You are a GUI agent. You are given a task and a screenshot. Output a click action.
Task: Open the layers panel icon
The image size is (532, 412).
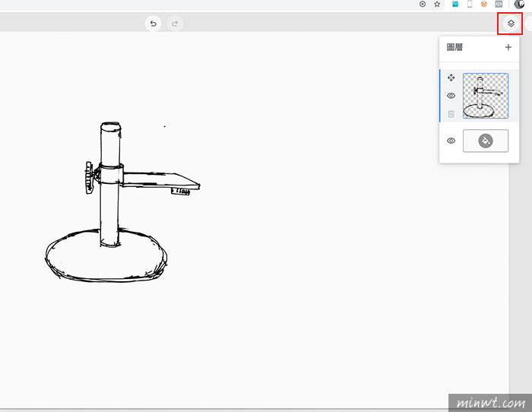point(511,24)
